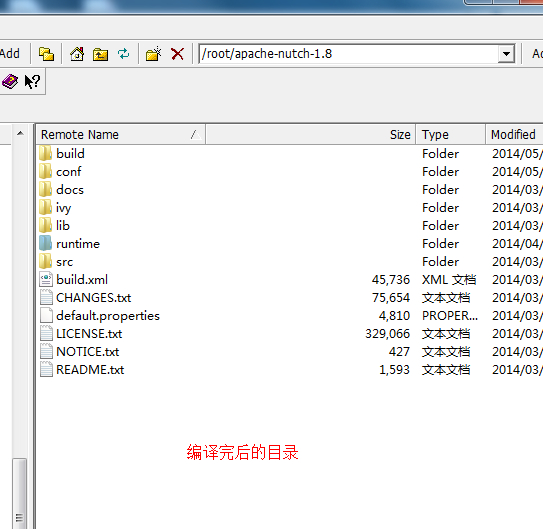Click left pane scrollbar up arrow

tap(20, 133)
